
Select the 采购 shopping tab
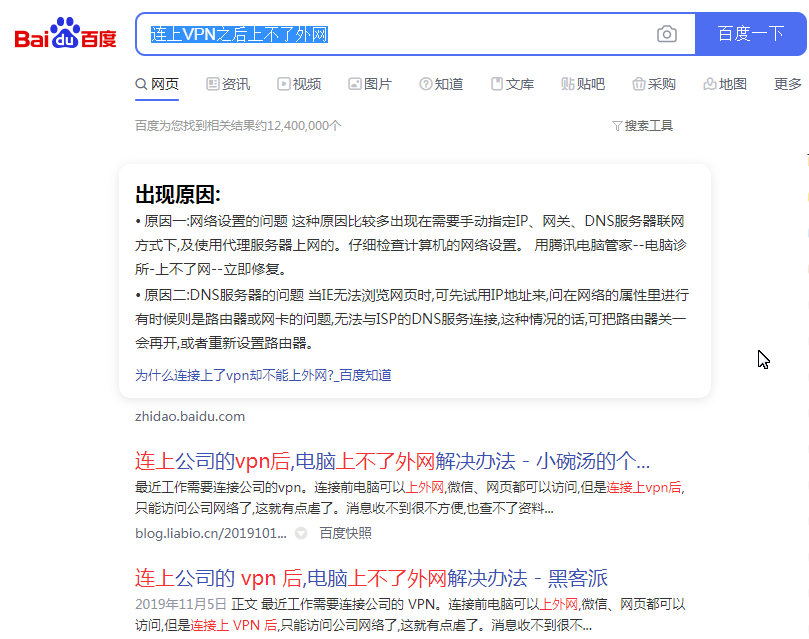(654, 84)
